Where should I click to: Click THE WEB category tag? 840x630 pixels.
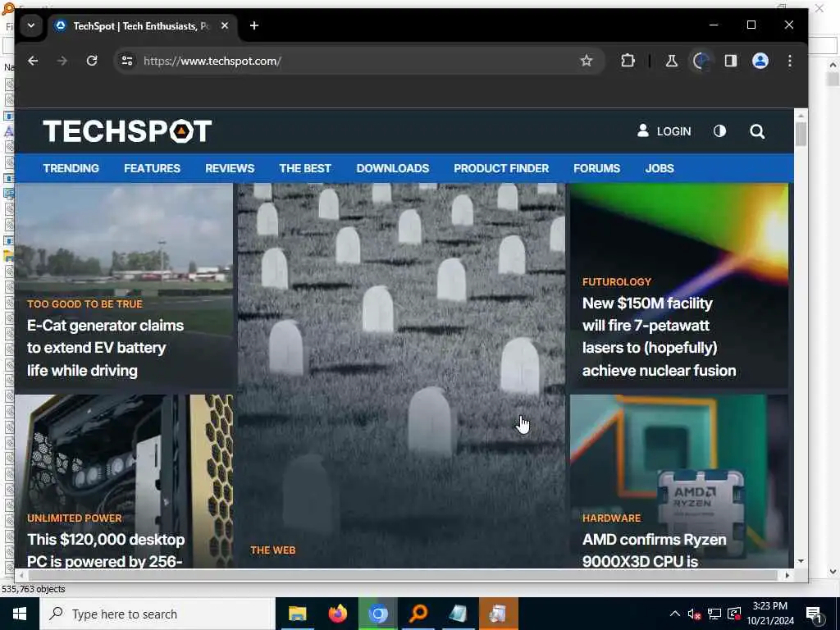[x=272, y=550]
